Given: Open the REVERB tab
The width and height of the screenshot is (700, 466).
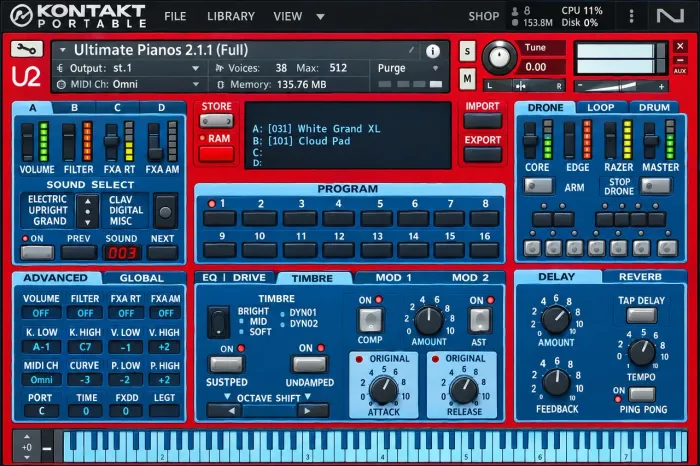Looking at the screenshot, I should (x=640, y=277).
